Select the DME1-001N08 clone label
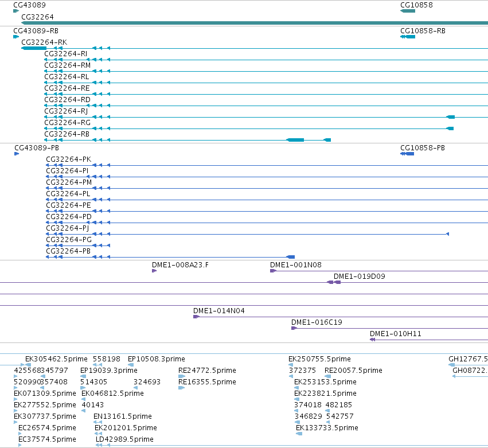 pos(295,265)
